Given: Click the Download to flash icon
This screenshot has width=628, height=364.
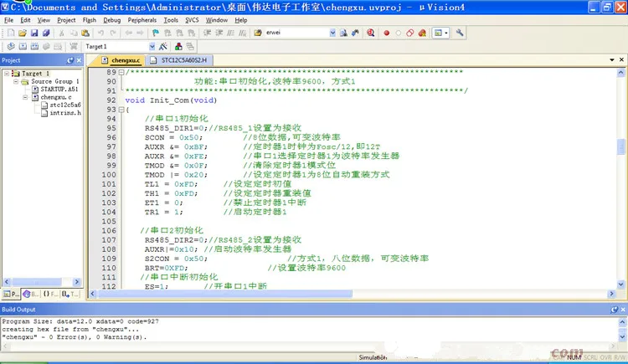Looking at the screenshot, I should coord(74,47).
